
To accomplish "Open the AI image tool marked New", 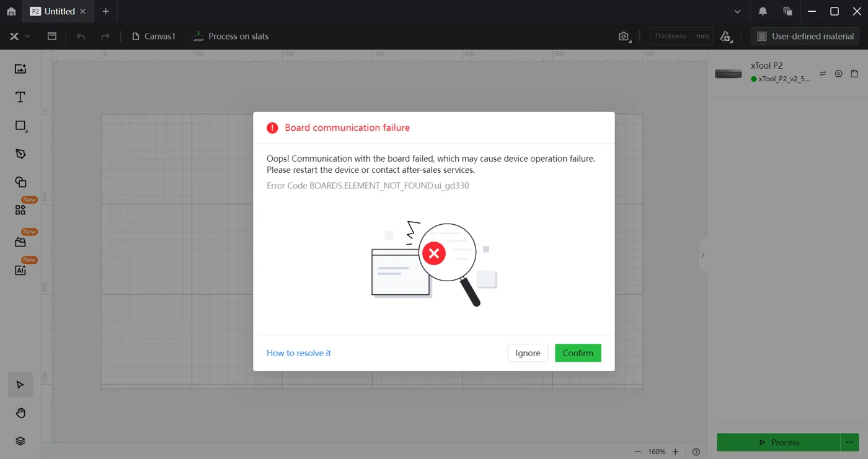I will tap(20, 270).
